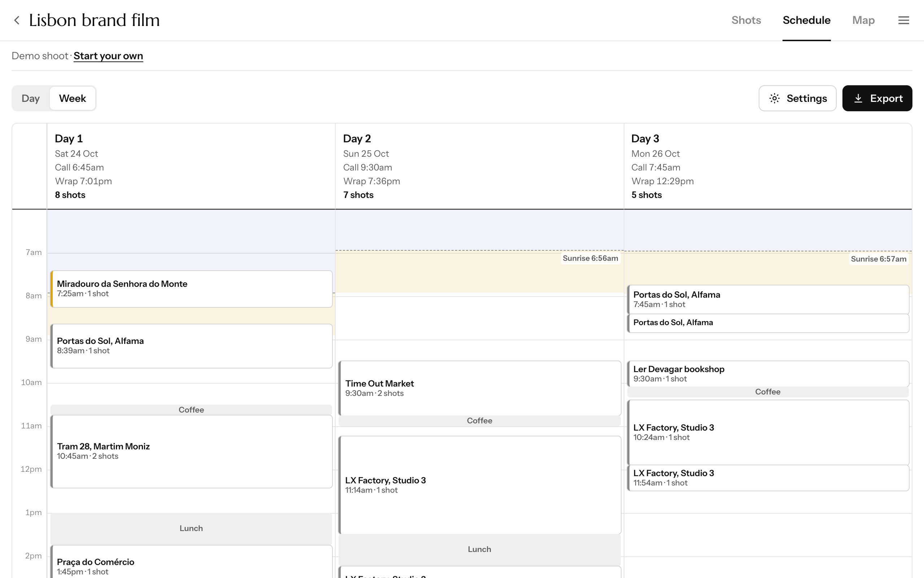Screen dimensions: 924x578
Task: Open the hamburger menu icon
Action: coord(903,20)
